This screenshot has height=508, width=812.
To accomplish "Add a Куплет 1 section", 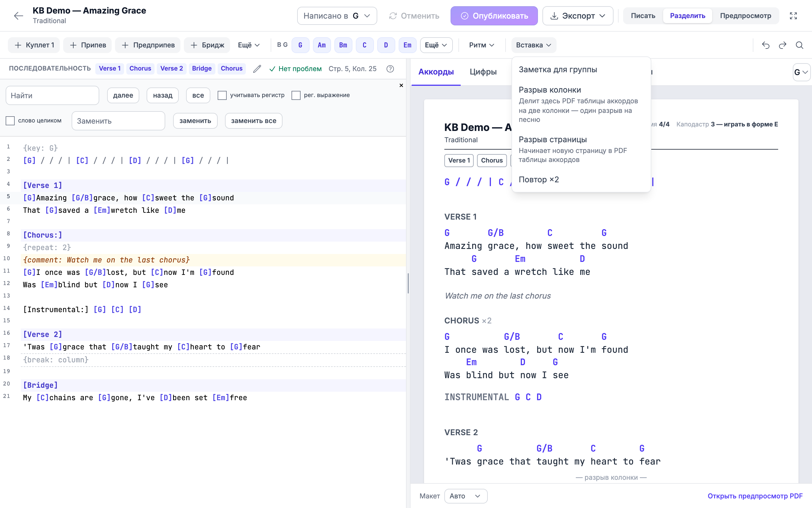I will tap(34, 45).
